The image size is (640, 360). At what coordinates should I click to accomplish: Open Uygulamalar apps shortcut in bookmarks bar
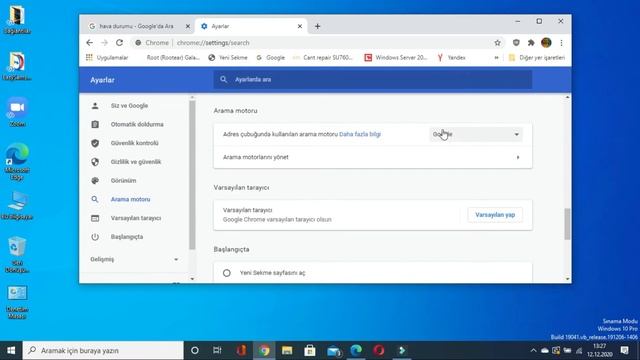click(107, 58)
